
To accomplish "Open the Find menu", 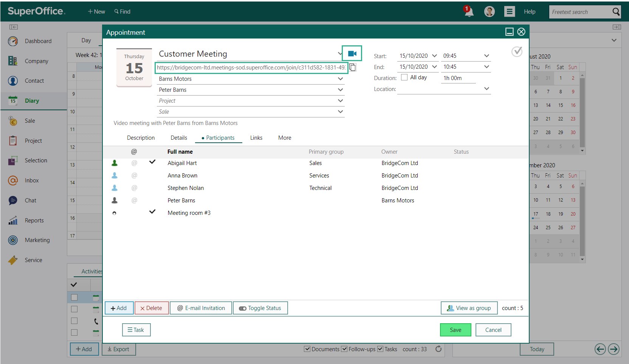I will (122, 12).
